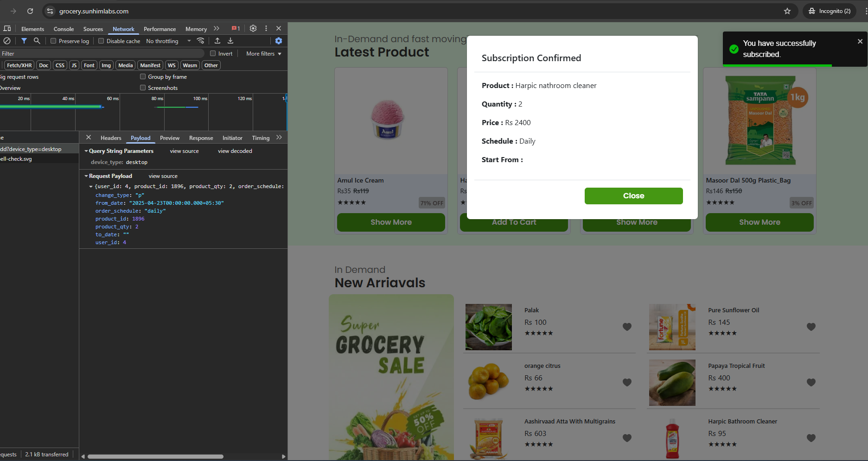Close the Subscription Confirmed dialog
This screenshot has height=461, width=868.
(x=633, y=196)
